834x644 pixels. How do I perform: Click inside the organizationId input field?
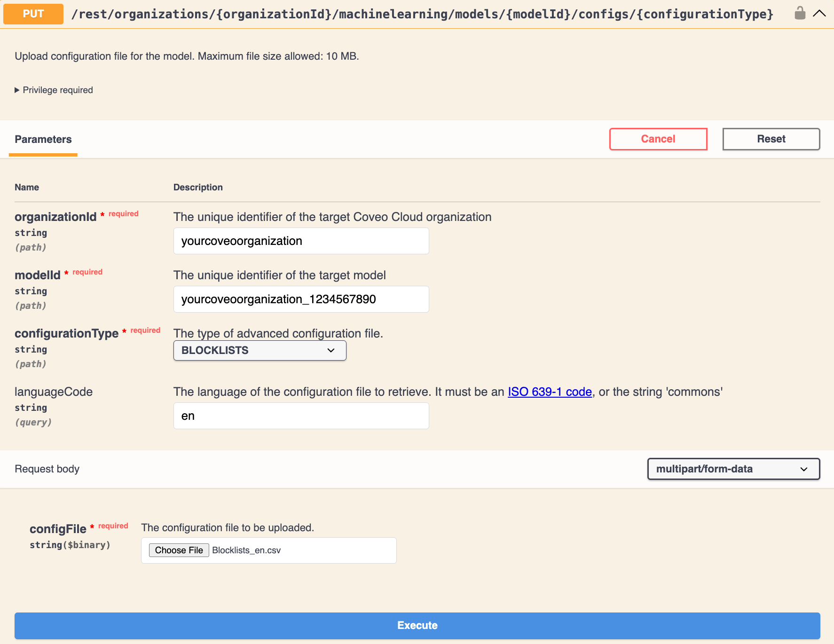coord(301,241)
